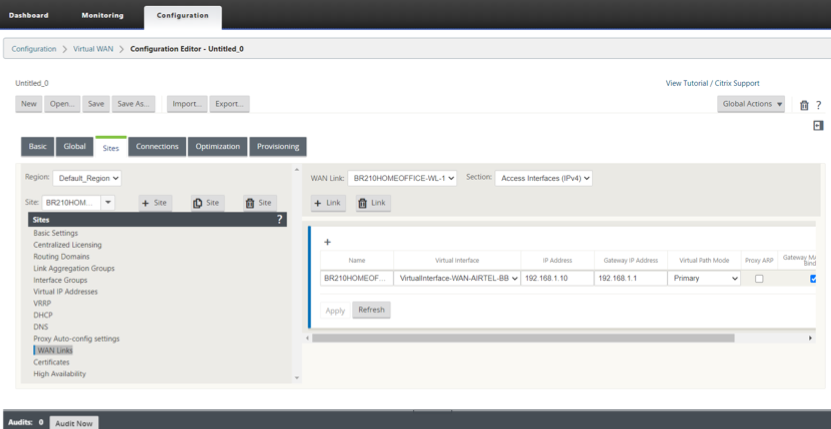
Task: Open the Basic tab
Action: [38, 146]
